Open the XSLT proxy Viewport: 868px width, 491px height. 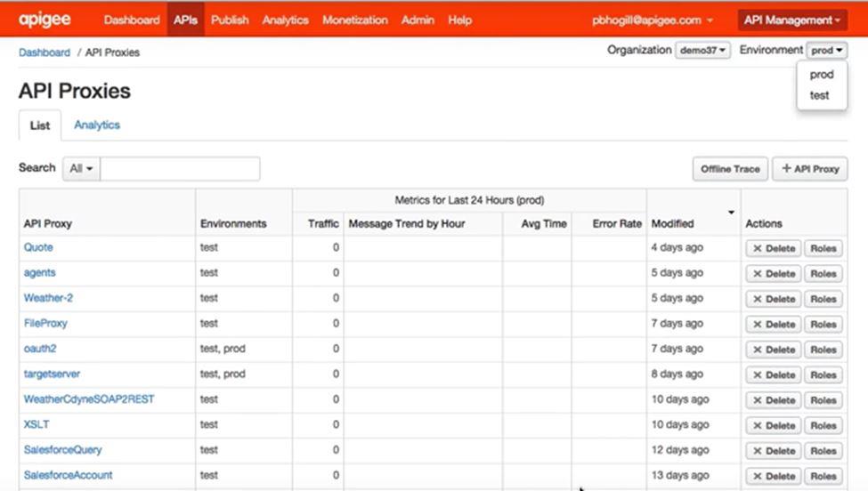pyautogui.click(x=36, y=424)
